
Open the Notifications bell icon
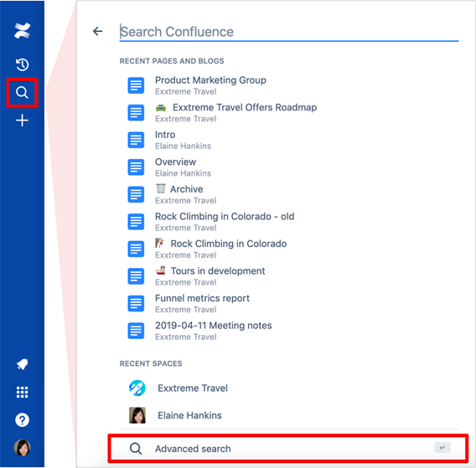coord(22,364)
